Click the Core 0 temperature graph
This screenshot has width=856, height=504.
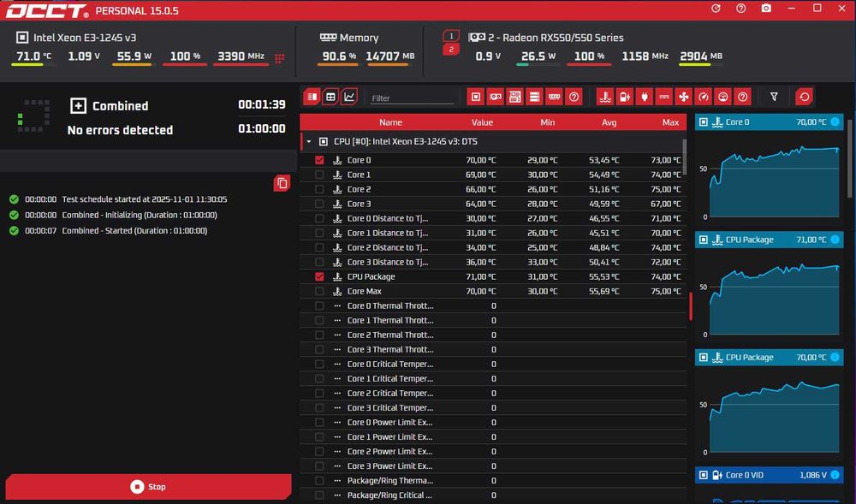[773, 181]
